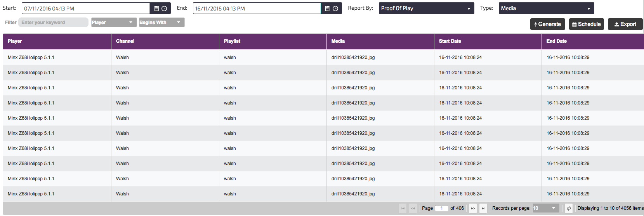
Task: Select start date '16-11-2016 10:08:24' in fifth row
Action: coord(460,118)
